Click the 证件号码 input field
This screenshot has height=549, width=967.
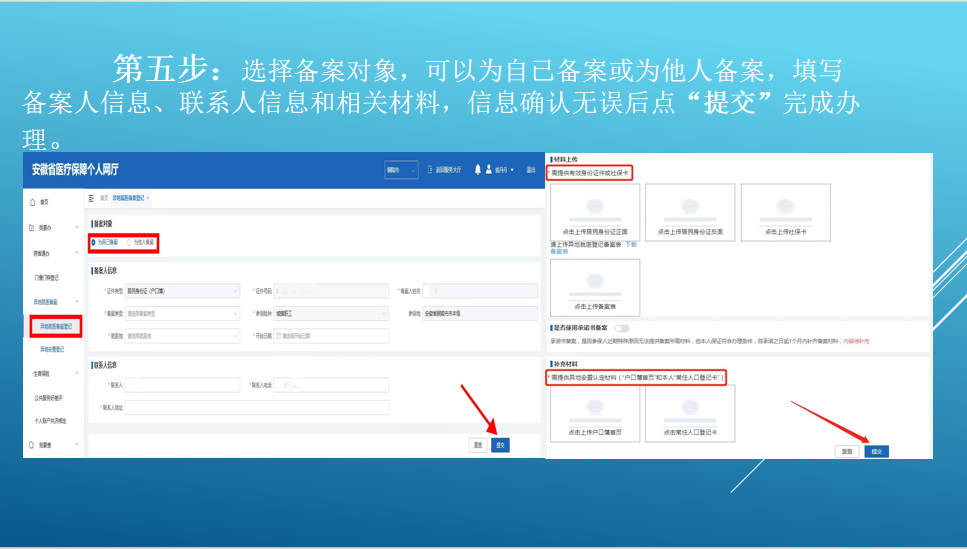click(331, 291)
